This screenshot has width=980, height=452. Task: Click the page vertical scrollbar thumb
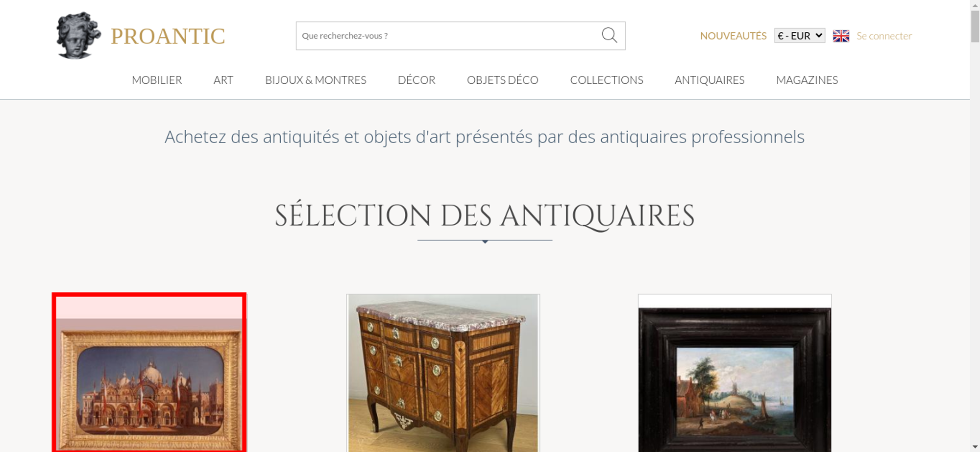[975, 26]
